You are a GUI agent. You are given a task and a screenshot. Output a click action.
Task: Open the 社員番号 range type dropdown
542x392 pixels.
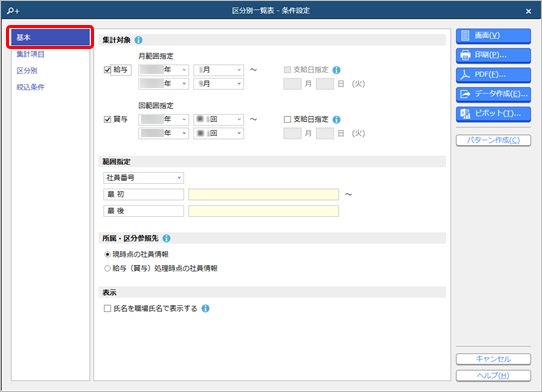143,178
